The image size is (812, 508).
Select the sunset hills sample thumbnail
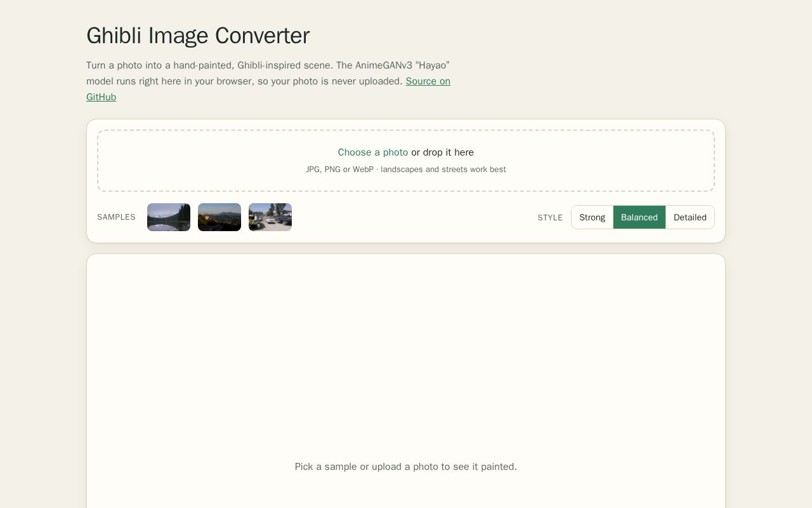pos(219,217)
